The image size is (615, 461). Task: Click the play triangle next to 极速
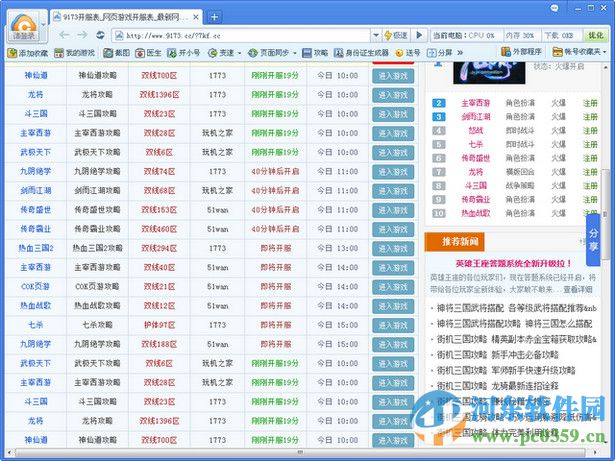tap(419, 35)
